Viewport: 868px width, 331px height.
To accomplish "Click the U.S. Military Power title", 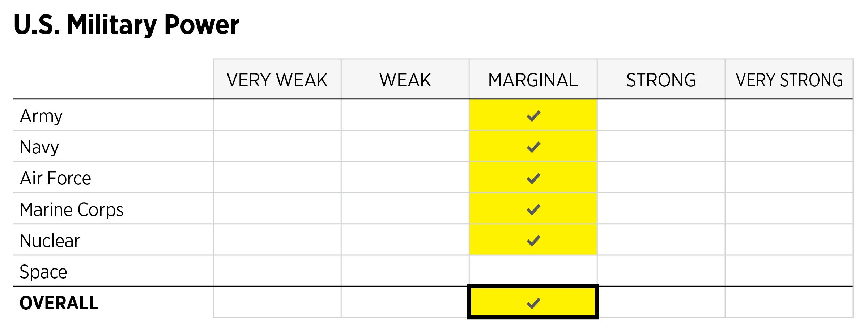I will pyautogui.click(x=126, y=25).
